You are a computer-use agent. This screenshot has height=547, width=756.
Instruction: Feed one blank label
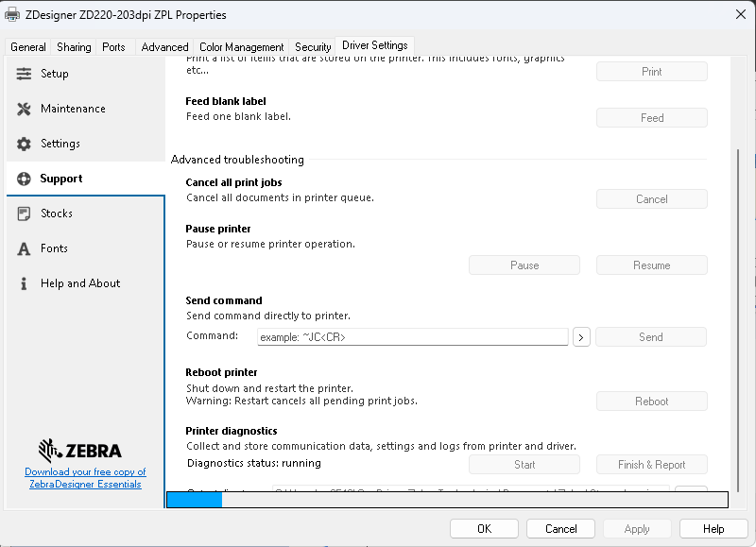651,117
